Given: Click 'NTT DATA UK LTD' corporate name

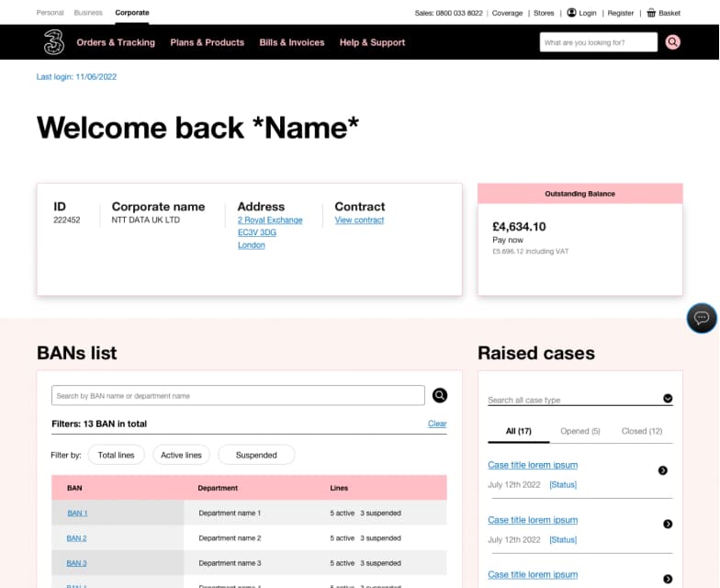Looking at the screenshot, I should point(145,220).
